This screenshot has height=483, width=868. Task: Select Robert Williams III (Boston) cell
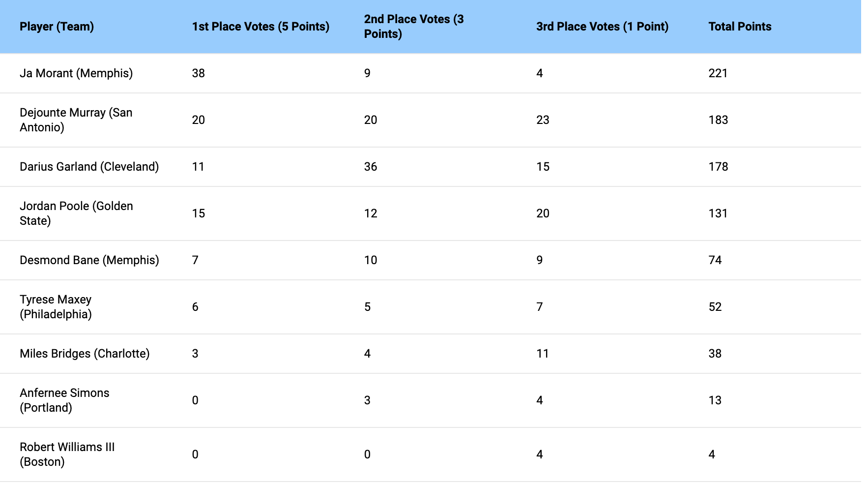(67, 454)
